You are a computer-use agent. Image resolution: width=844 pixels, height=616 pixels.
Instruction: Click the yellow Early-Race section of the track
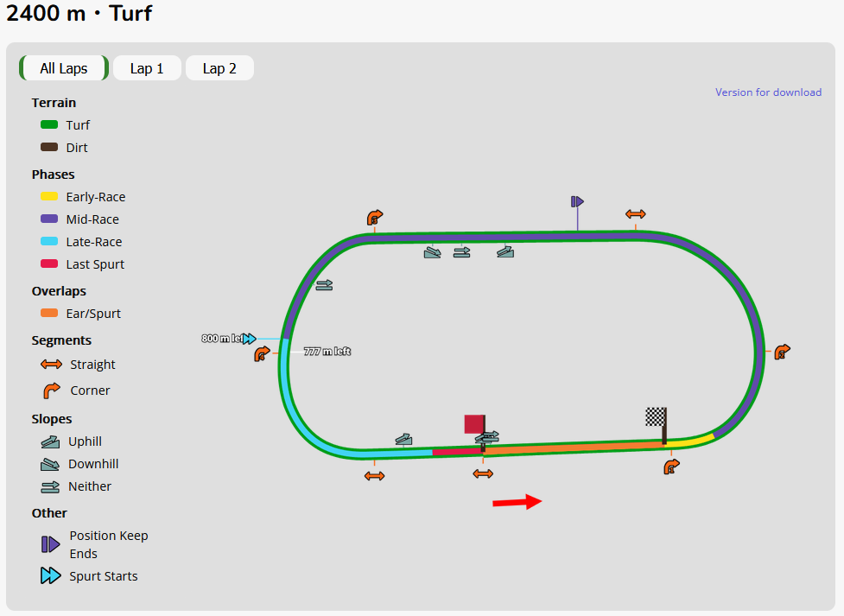690,441
